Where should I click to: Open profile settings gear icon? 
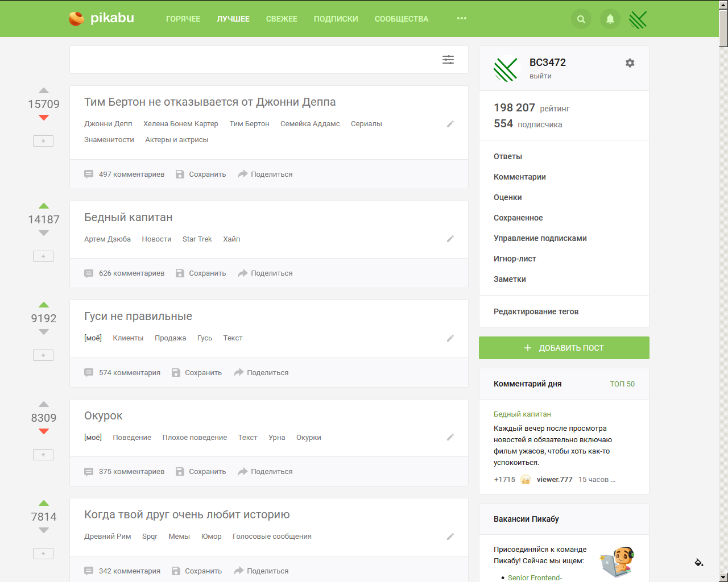click(x=630, y=63)
